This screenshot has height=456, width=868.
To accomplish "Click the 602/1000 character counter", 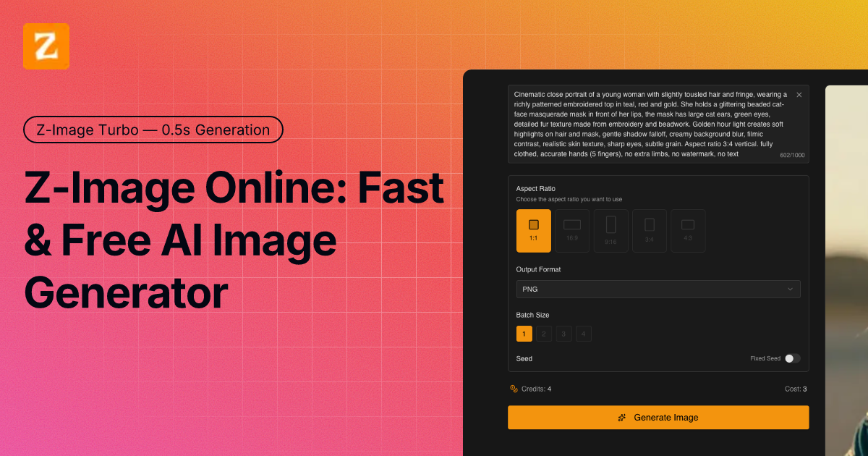I will (x=792, y=154).
